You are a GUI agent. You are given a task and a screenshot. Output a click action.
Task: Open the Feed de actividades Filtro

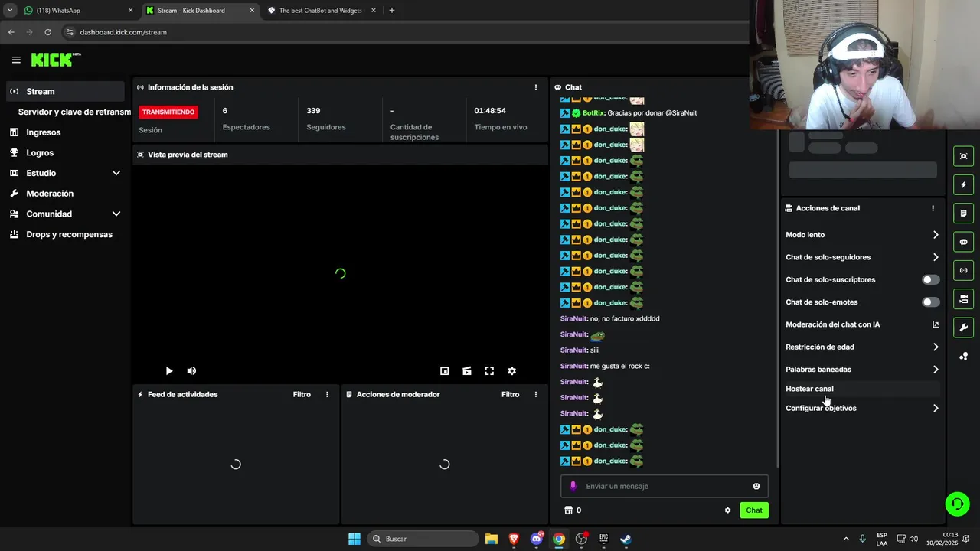click(302, 394)
